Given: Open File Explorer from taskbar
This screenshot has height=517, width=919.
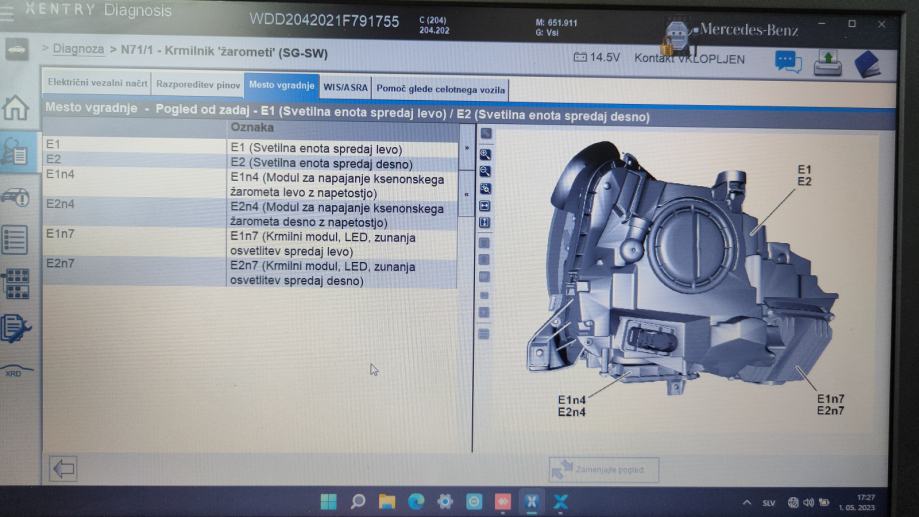Looking at the screenshot, I should click(x=387, y=501).
